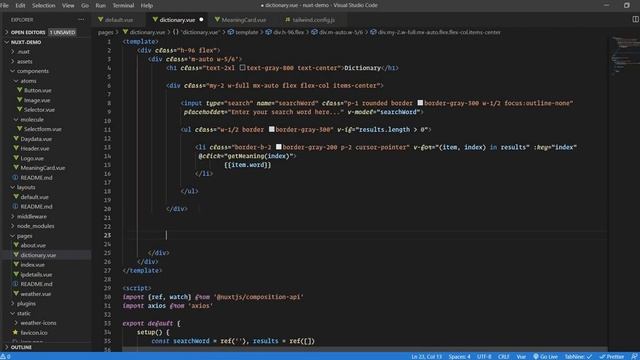Place cursor on line 23 in editor

(x=365, y=235)
